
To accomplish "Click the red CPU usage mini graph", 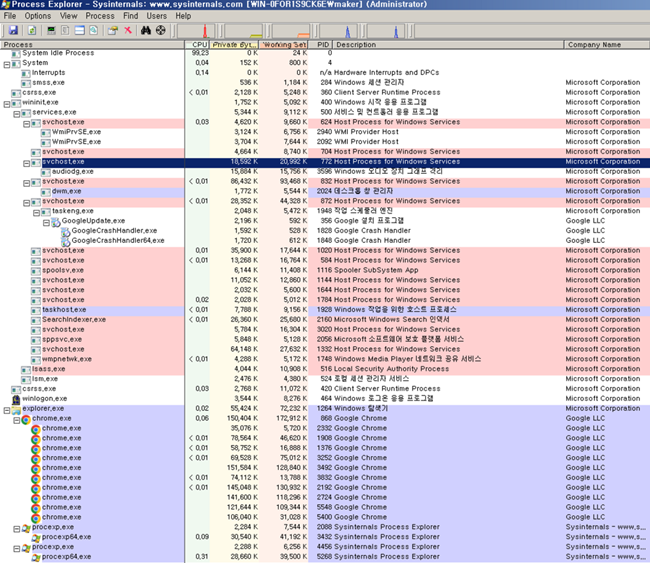I will pyautogui.click(x=196, y=31).
